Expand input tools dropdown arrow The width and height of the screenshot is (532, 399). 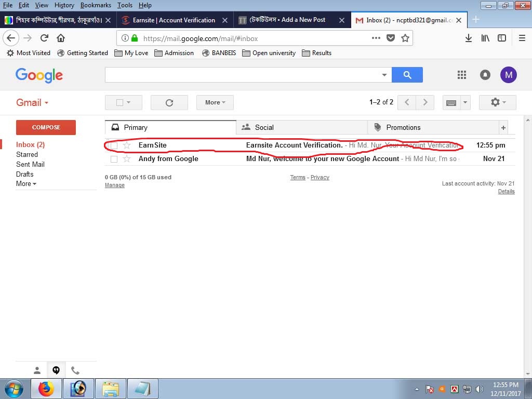pos(465,102)
